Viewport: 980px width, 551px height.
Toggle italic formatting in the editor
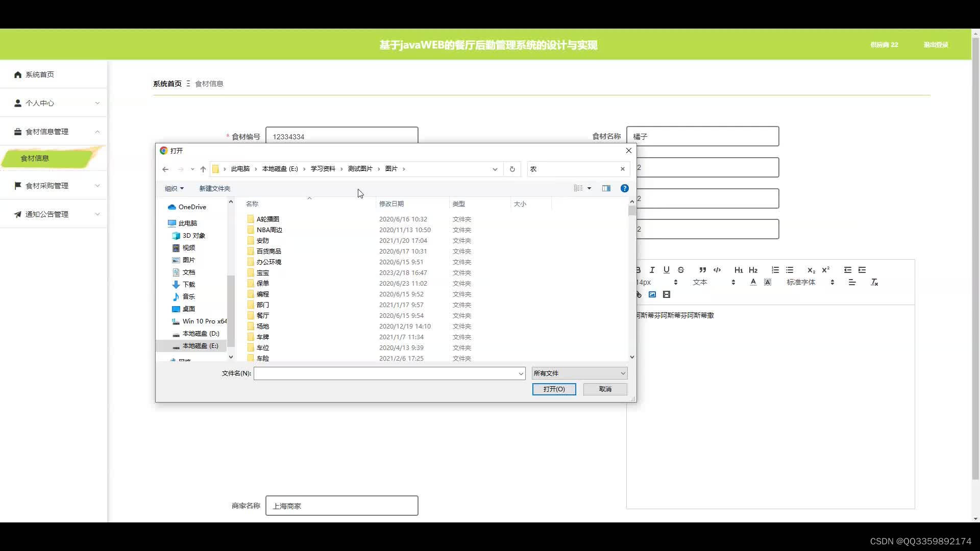(x=652, y=270)
